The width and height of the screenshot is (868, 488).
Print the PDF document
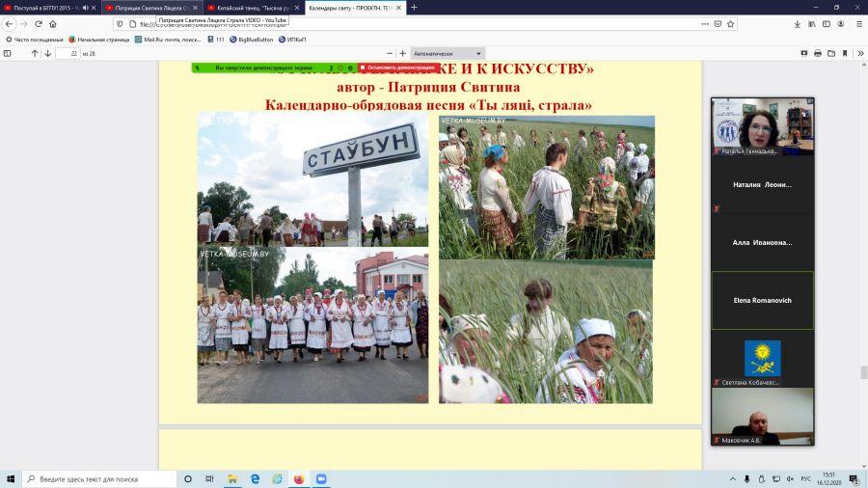click(818, 54)
